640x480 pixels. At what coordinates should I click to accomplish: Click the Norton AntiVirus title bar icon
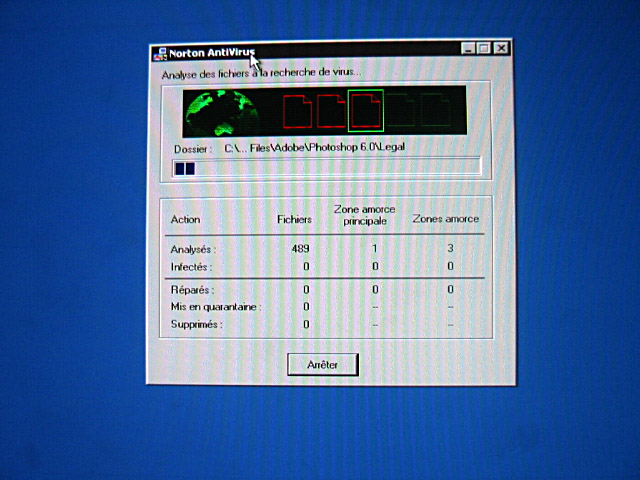click(x=160, y=54)
